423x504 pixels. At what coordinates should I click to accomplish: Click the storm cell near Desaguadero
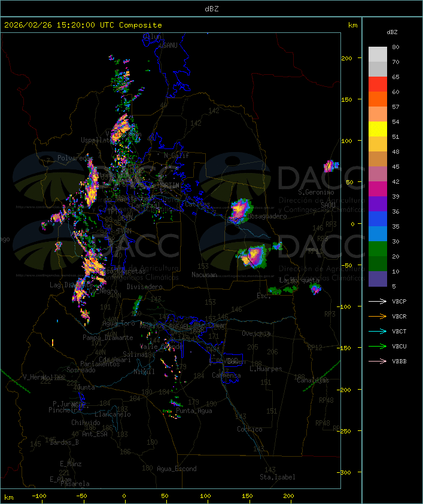pyautogui.click(x=240, y=211)
